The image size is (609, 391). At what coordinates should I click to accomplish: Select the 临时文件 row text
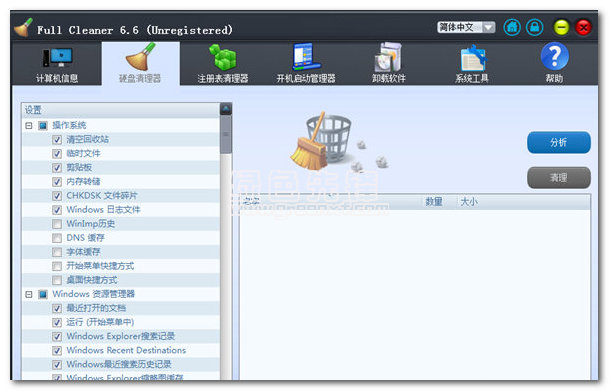83,153
